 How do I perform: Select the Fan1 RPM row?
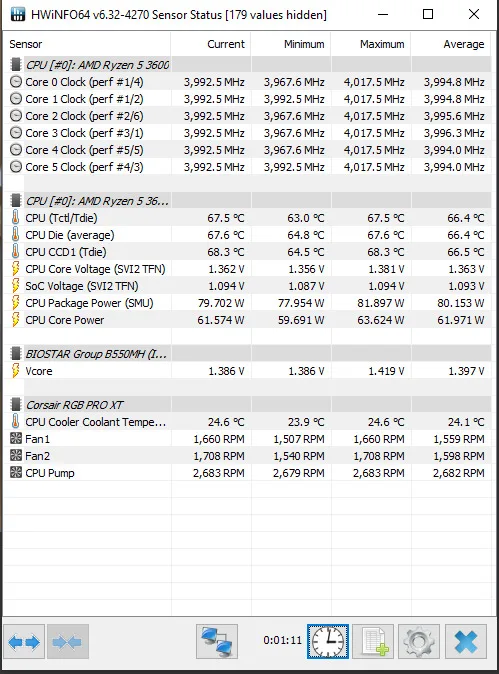247,439
